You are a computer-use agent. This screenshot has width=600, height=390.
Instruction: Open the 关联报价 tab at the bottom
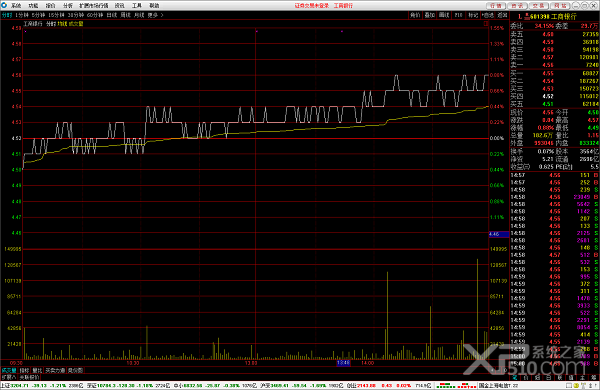click(29, 377)
